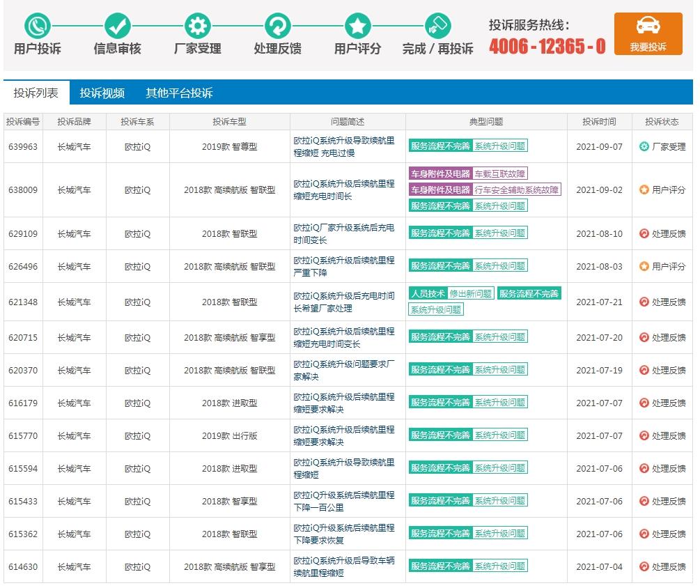
Task: Click hotline number 4006-12365-0
Action: [547, 47]
